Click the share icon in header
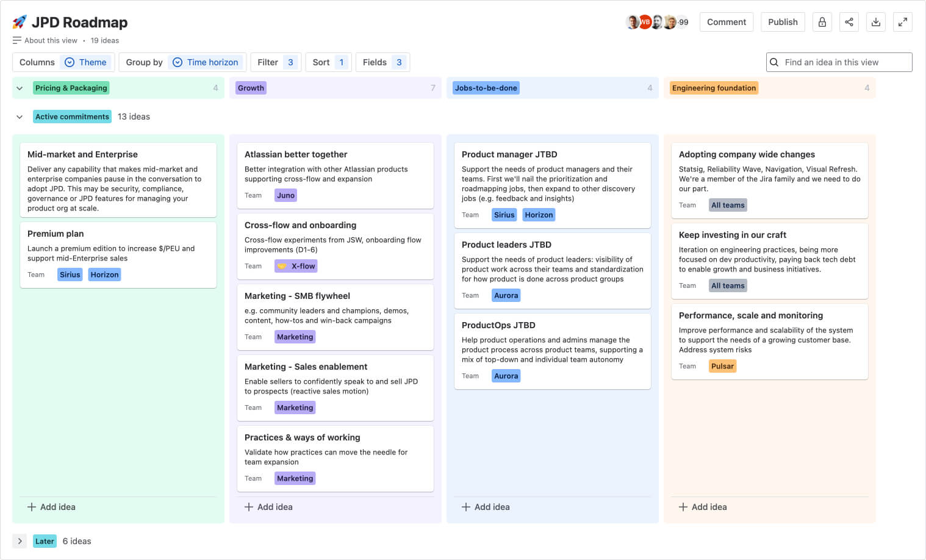This screenshot has width=926, height=560. (x=849, y=22)
